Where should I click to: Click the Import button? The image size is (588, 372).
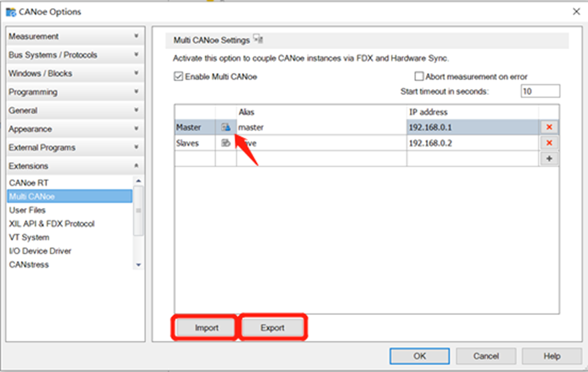click(x=206, y=327)
